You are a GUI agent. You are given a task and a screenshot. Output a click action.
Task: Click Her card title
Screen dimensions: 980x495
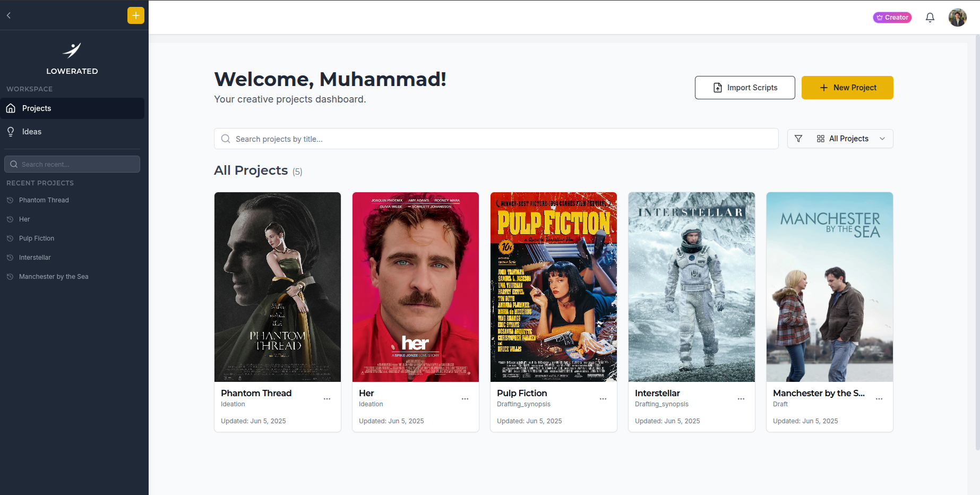366,393
